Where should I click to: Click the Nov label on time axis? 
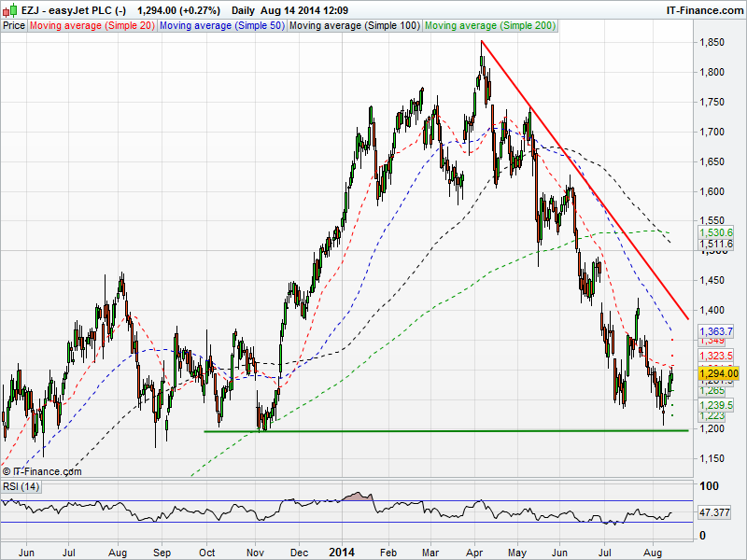coord(255,553)
